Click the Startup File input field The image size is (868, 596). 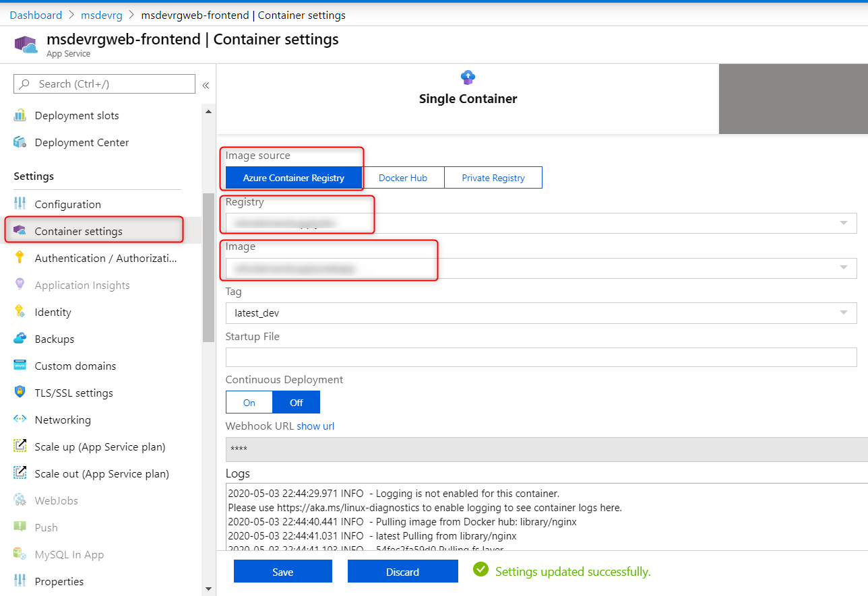point(541,358)
